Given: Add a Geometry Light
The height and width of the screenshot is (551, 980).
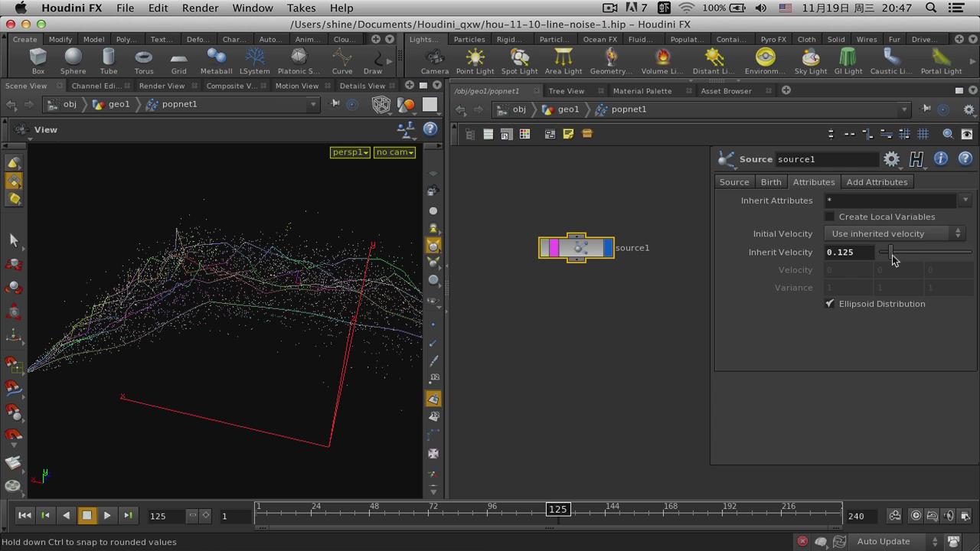Looking at the screenshot, I should click(611, 60).
